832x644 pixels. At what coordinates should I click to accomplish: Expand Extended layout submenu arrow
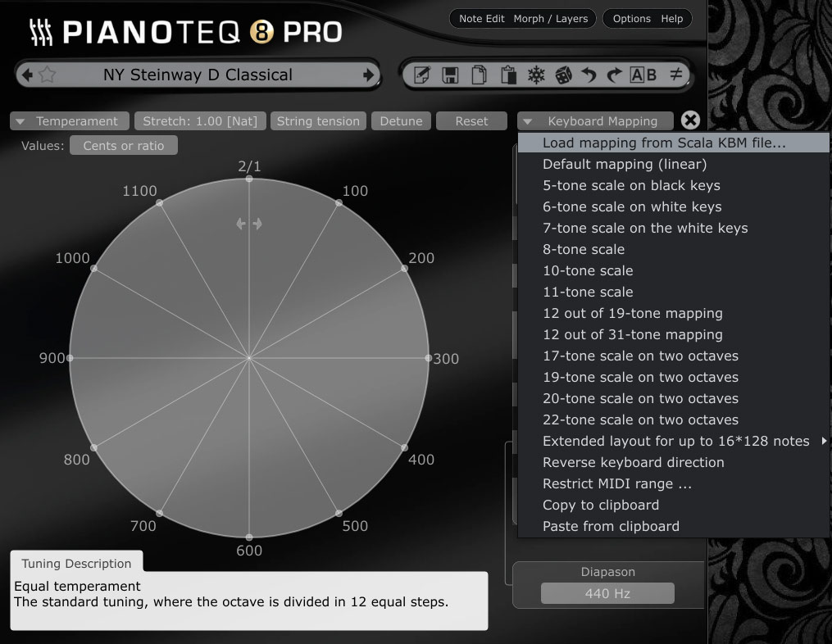[x=824, y=441]
